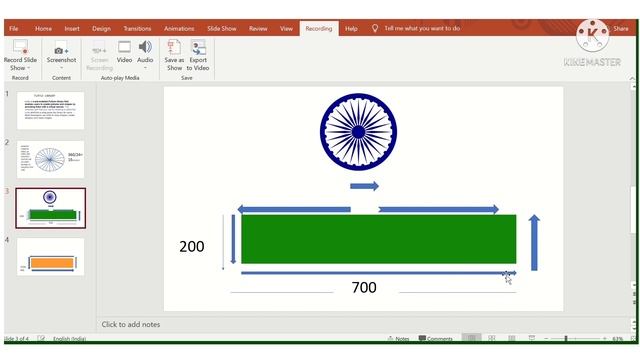The width and height of the screenshot is (640, 360).
Task: Select the left-pointing arrow above rectangle
Action: point(294,209)
